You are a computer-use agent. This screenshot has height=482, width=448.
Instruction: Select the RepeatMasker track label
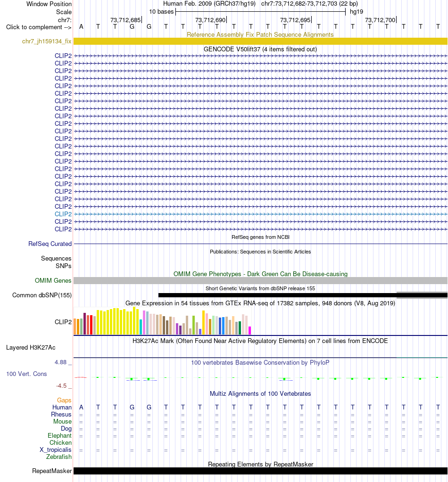coord(52,471)
